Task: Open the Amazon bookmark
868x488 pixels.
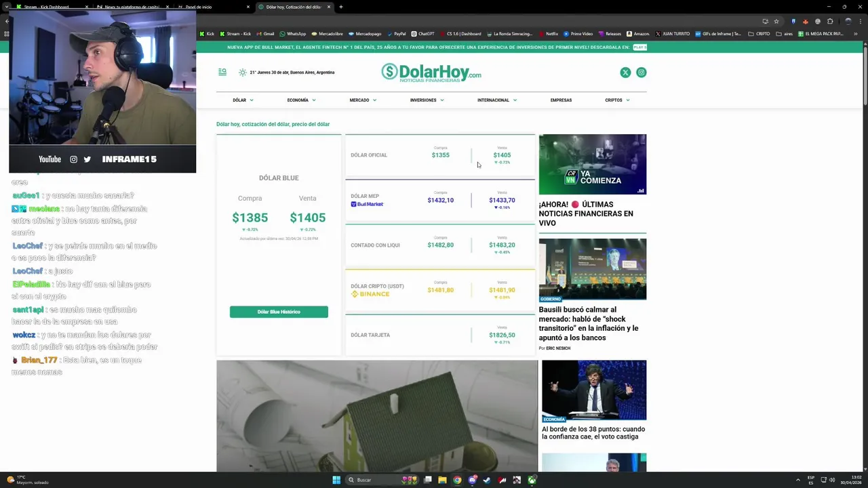Action: click(x=637, y=33)
